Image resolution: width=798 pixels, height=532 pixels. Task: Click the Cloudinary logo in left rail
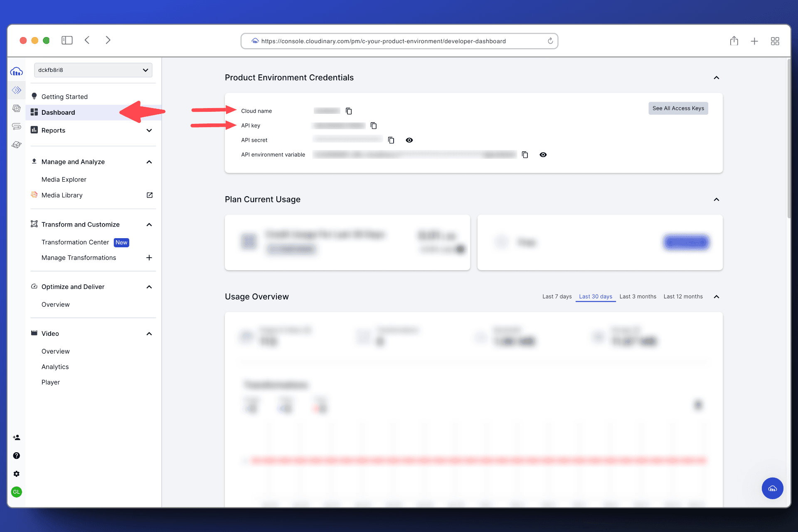point(17,71)
